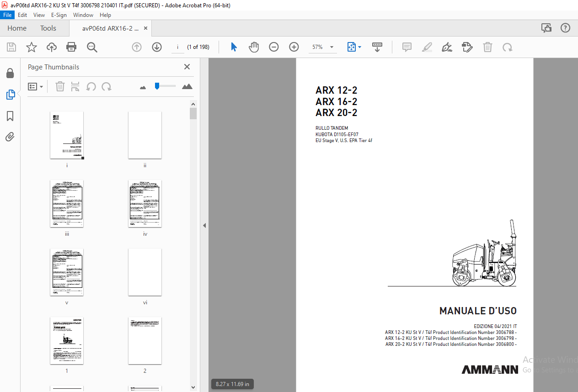Reduce thumbnail size small mountain icon
Image resolution: width=578 pixels, height=392 pixels.
143,87
